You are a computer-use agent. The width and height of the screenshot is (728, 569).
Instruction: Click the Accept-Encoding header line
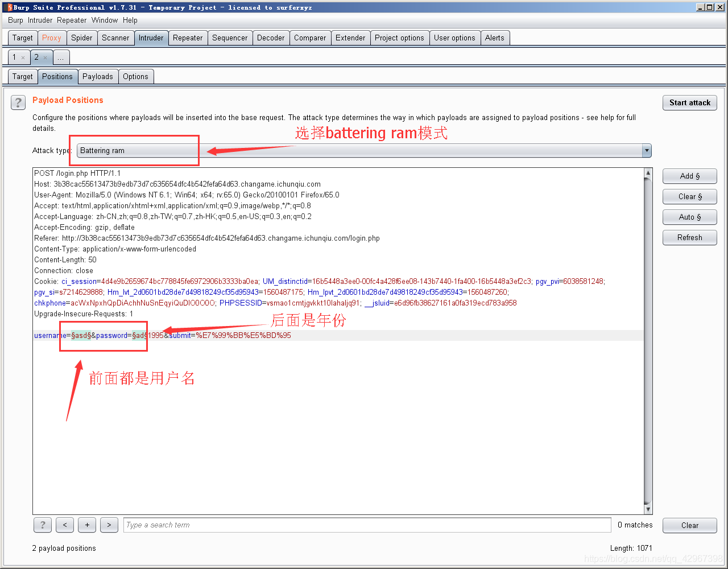coord(84,227)
